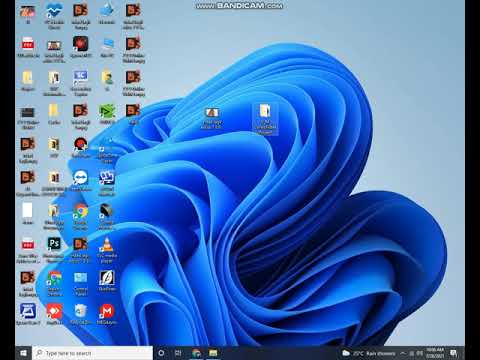Select the red round app icon

pos(80,144)
